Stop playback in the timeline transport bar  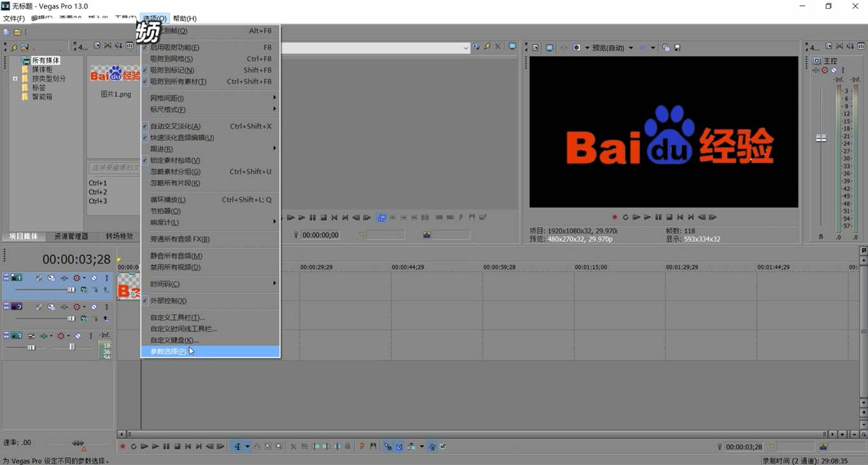(x=177, y=447)
